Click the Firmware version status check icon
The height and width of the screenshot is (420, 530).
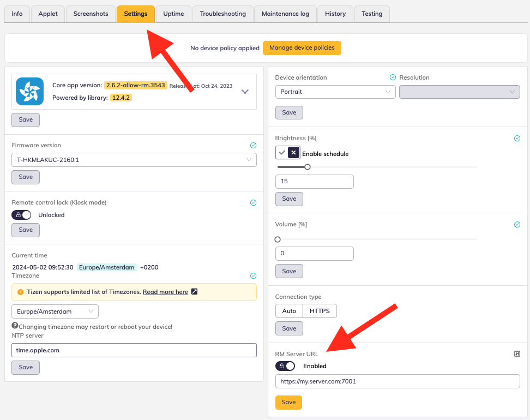click(253, 146)
